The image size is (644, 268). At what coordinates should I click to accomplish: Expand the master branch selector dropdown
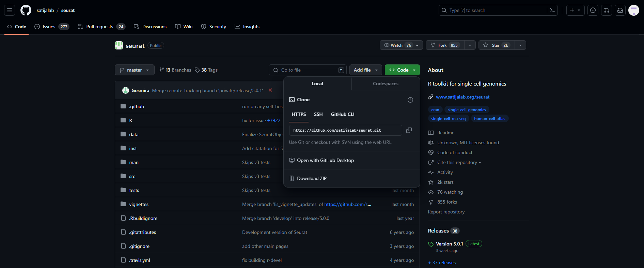[135, 70]
